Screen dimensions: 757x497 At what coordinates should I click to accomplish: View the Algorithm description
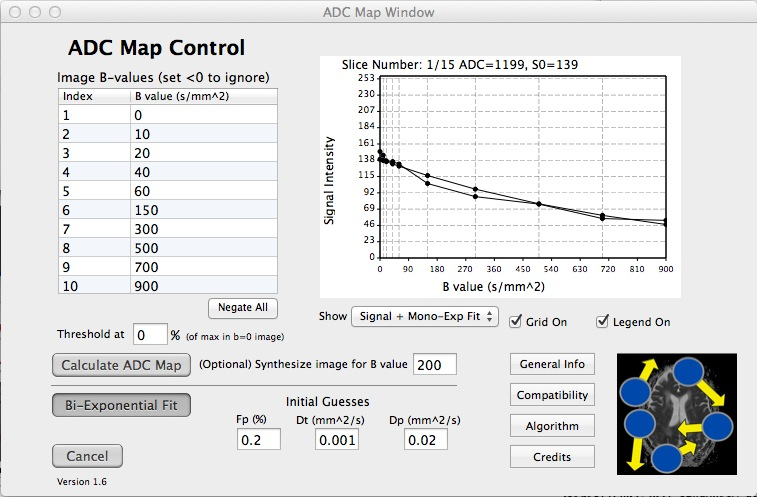[552, 426]
